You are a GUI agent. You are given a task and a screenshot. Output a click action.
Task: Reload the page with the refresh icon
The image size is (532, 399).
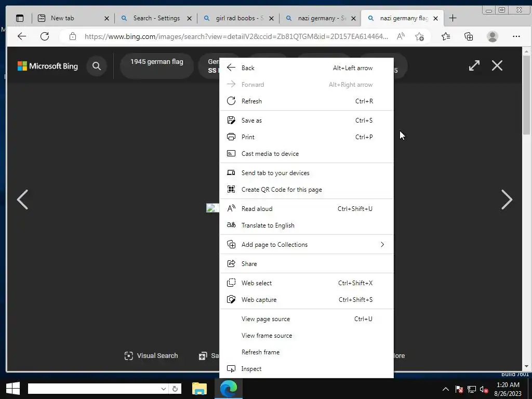[45, 36]
